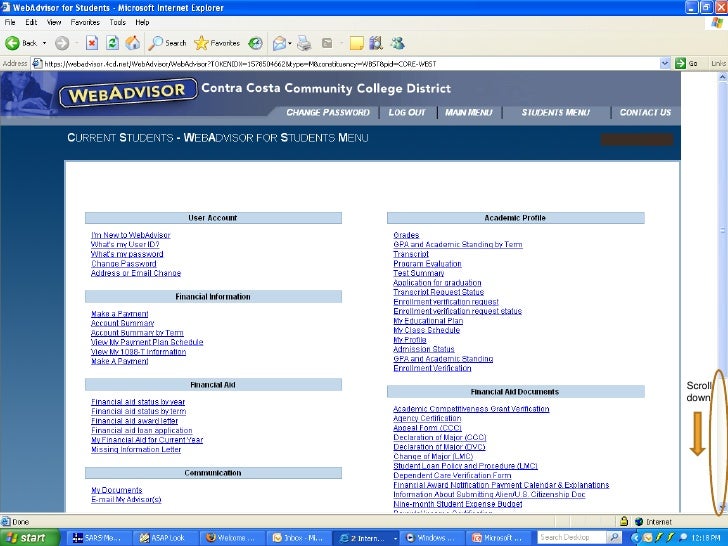Open ASAP Look taskbar button
The width and height of the screenshot is (728, 546).
(x=165, y=538)
